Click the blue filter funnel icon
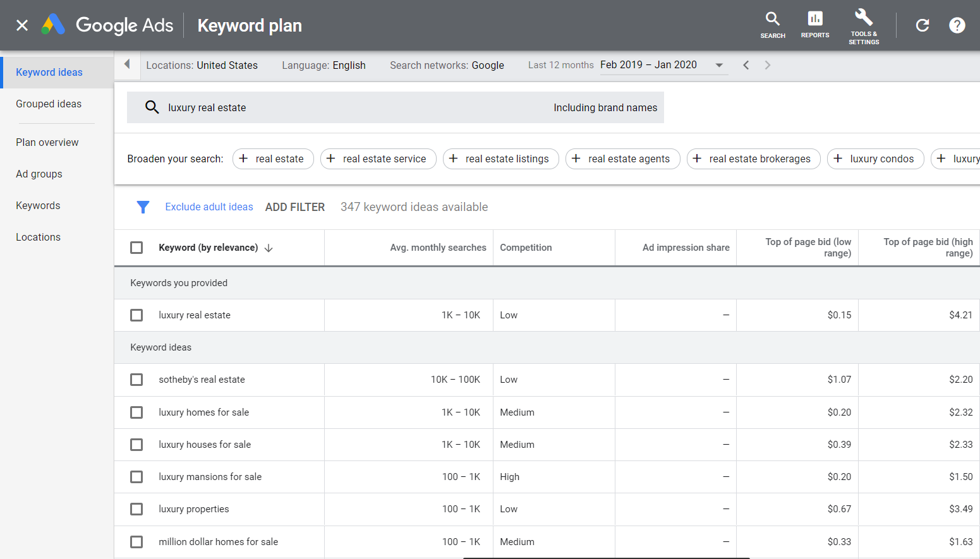Image resolution: width=980 pixels, height=559 pixels. pyautogui.click(x=143, y=207)
